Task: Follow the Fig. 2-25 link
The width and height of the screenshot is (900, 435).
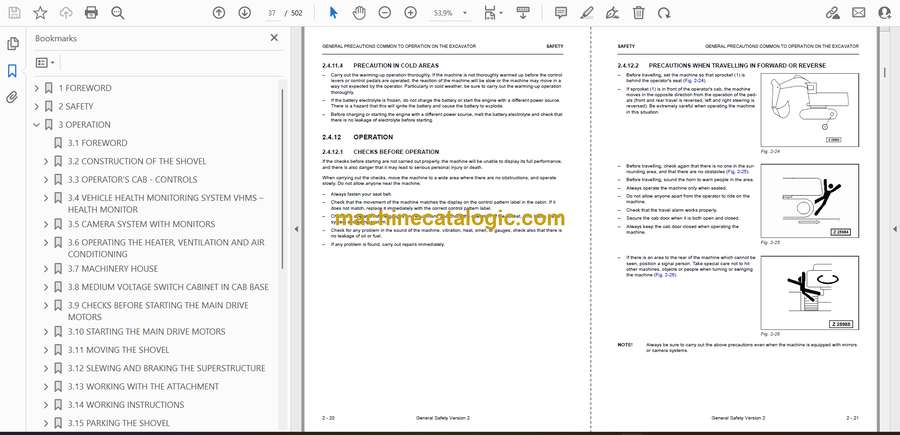Action: click(738, 172)
